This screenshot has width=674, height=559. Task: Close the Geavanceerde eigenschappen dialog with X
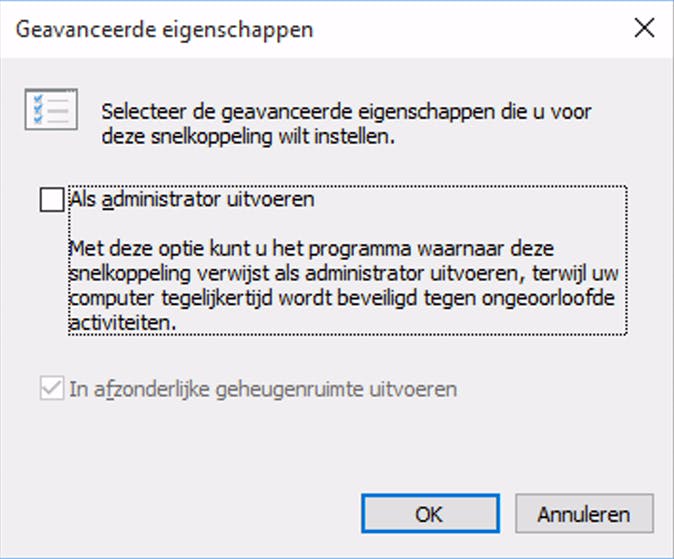coord(645,28)
